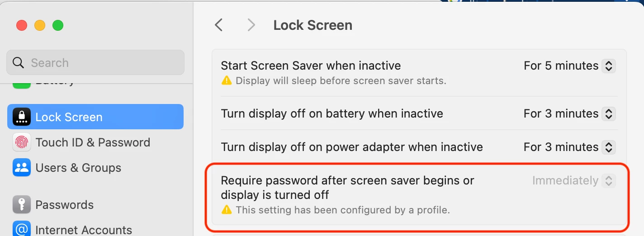
Task: Click the 'Touch ID & Password' label
Action: coord(93,142)
